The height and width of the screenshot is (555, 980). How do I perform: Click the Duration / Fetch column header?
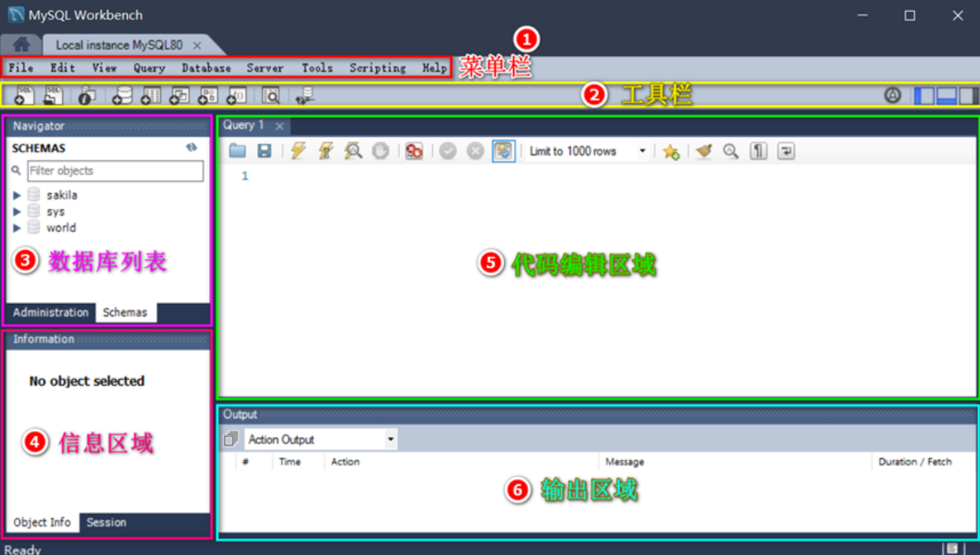915,462
